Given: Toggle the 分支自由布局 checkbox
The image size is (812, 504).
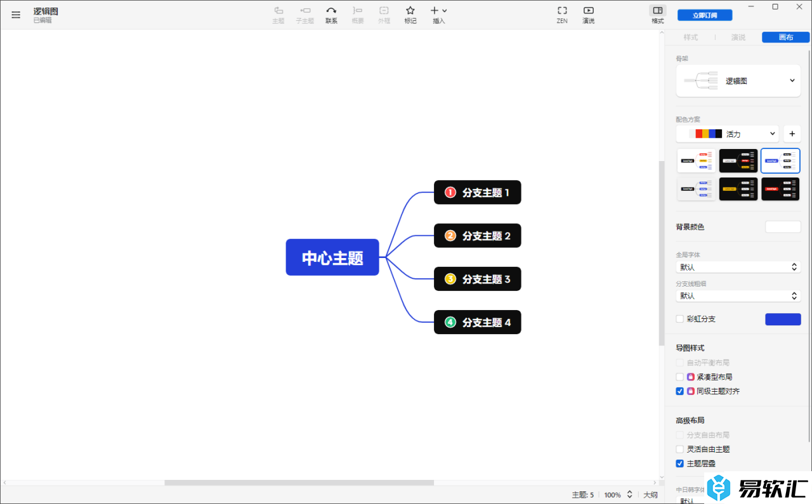Looking at the screenshot, I should coord(680,435).
